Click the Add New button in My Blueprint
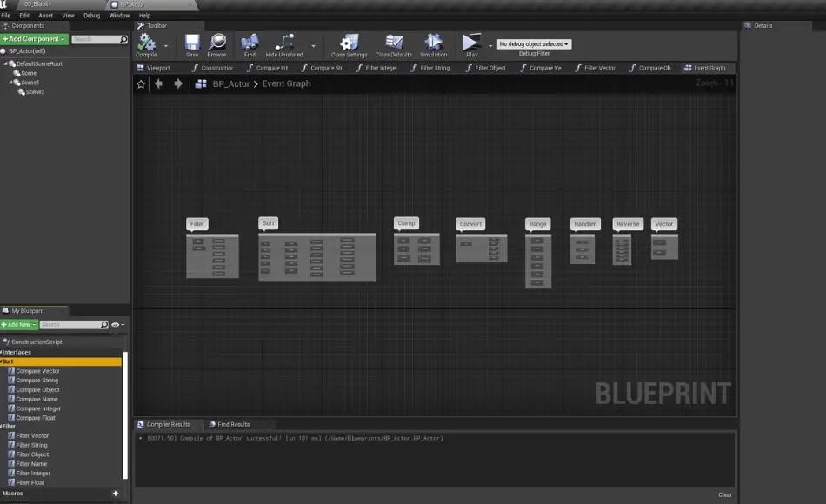Screen dimensions: 826x504 tap(17, 323)
